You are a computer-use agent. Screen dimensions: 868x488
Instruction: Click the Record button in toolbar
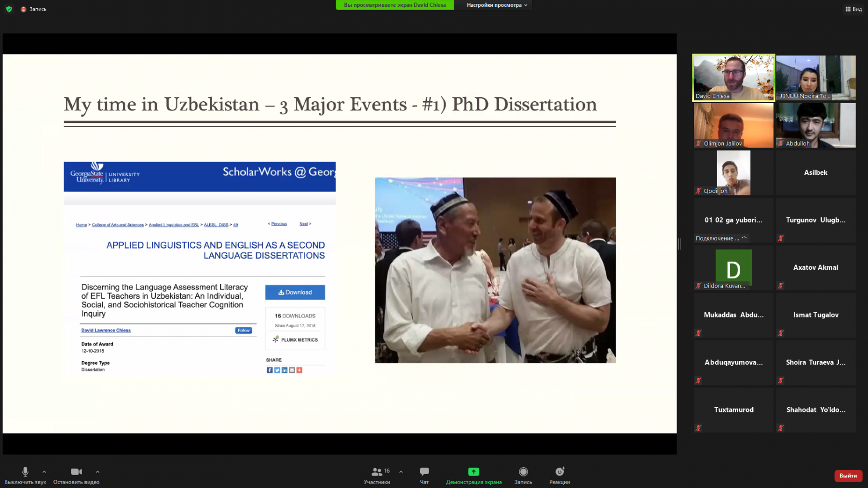pyautogui.click(x=523, y=475)
